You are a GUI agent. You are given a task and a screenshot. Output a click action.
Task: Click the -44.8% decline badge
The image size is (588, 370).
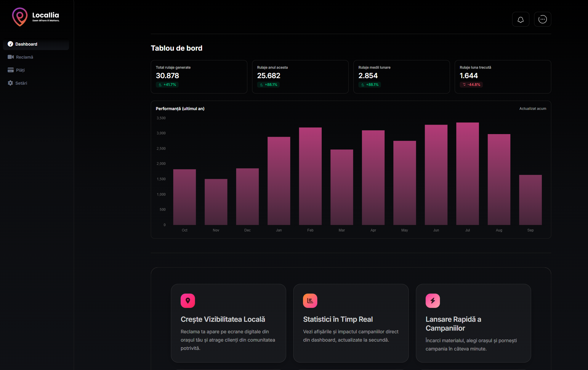471,84
